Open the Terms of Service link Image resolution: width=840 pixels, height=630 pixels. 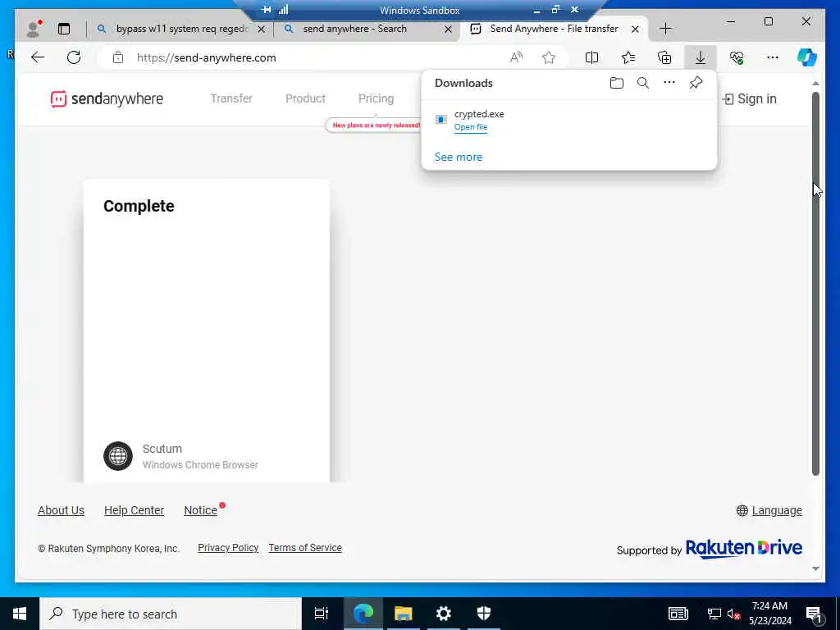click(305, 547)
